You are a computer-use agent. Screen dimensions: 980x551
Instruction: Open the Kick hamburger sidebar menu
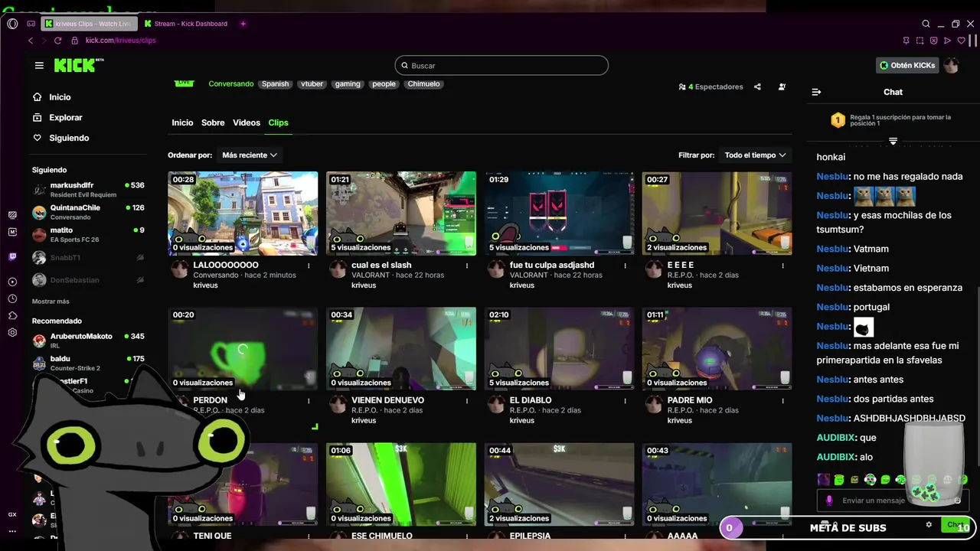point(39,66)
